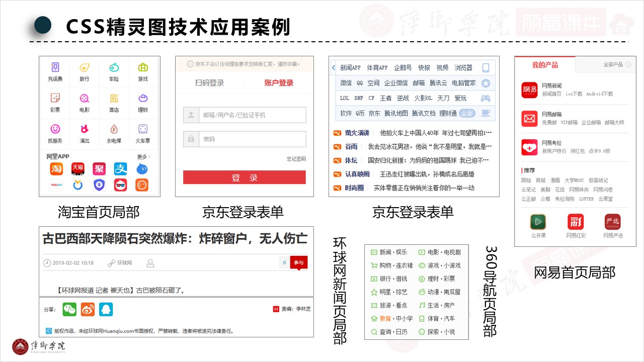Click the 环球网 source link

pos(124,263)
